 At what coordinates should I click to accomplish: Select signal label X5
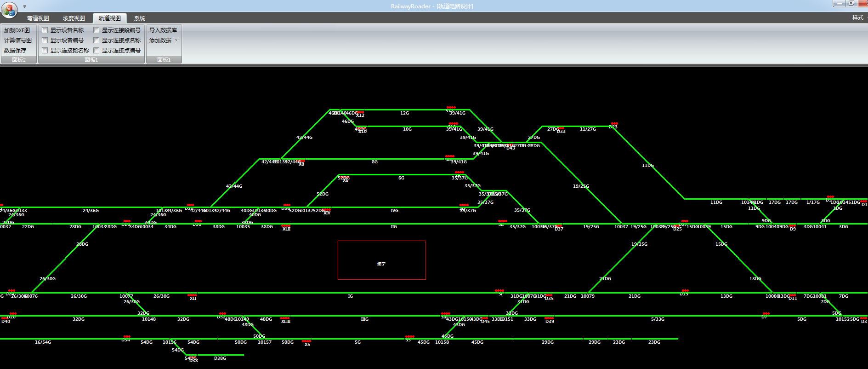click(307, 345)
